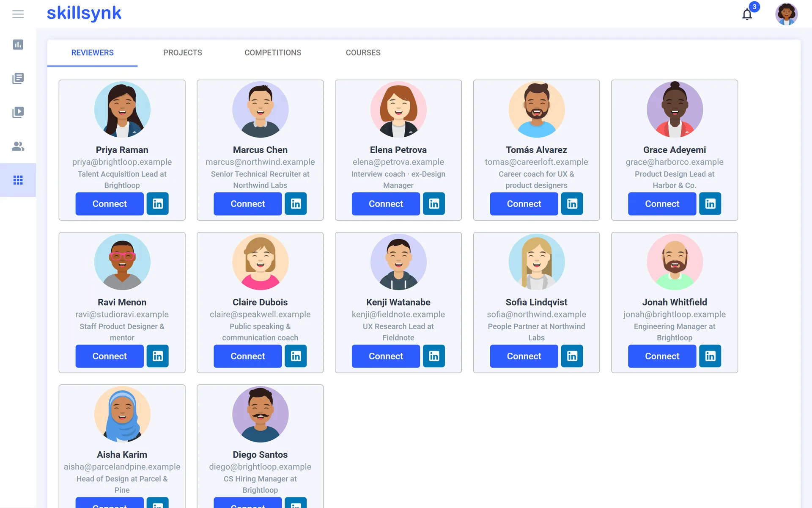Open Elena Petrova's LinkedIn profile

434,204
